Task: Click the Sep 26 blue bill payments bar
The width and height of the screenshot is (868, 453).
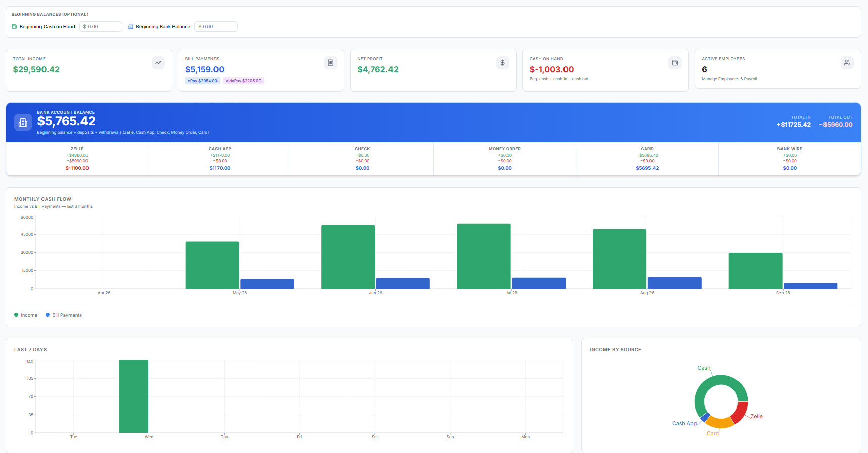Action: click(810, 286)
